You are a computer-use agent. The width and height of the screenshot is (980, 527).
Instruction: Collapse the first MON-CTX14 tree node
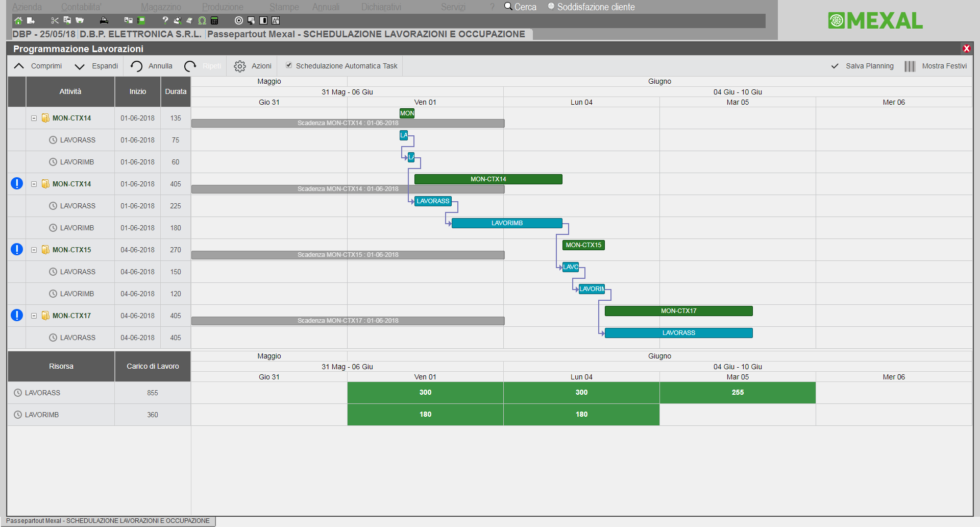point(34,118)
